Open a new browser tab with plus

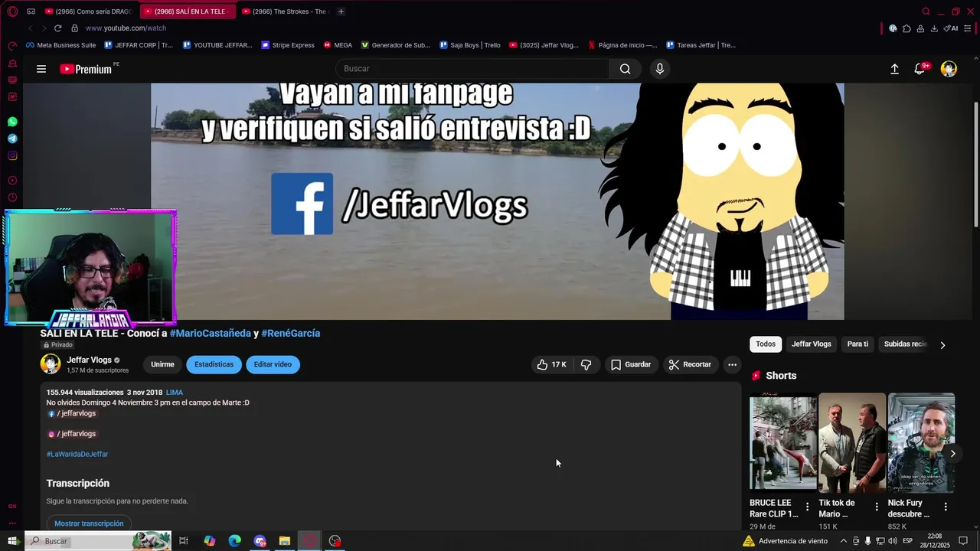point(341,11)
